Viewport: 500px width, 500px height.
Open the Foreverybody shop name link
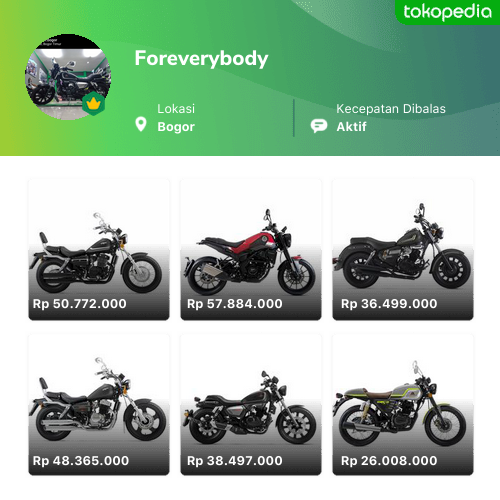point(201,59)
